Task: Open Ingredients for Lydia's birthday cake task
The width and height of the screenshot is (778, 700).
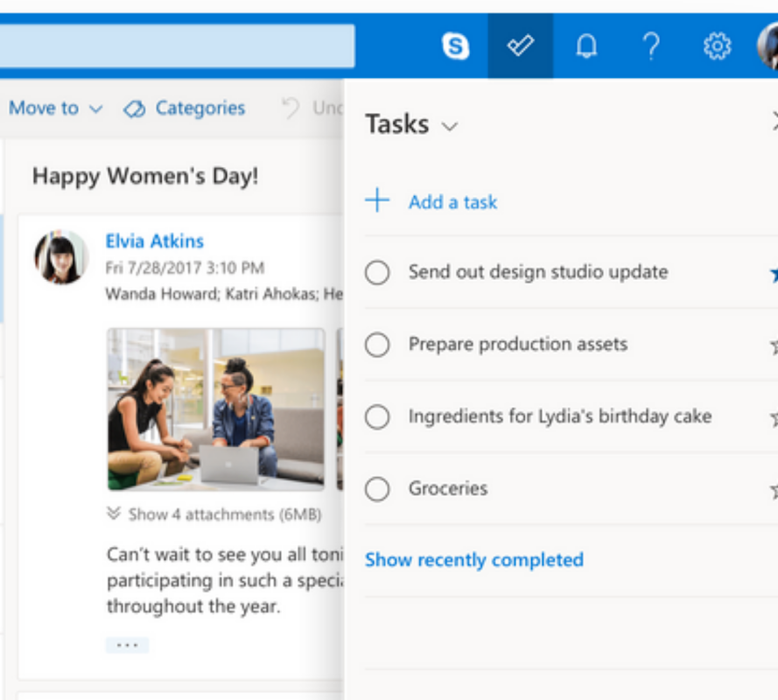Action: click(559, 416)
